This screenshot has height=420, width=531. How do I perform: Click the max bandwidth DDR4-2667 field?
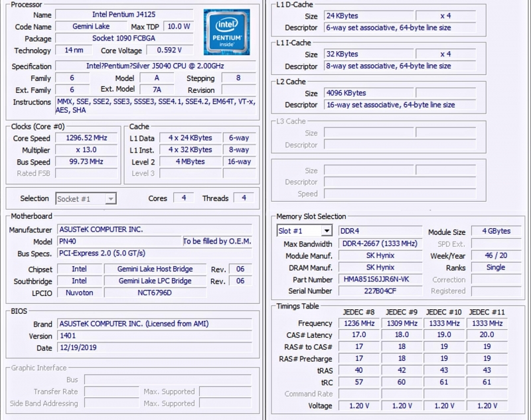(380, 244)
